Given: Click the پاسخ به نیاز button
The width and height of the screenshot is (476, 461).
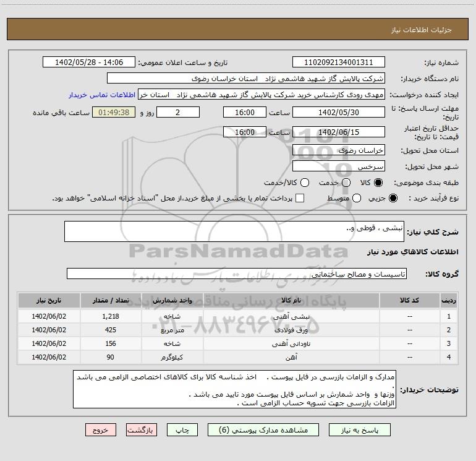Looking at the screenshot, I should coord(360,430).
